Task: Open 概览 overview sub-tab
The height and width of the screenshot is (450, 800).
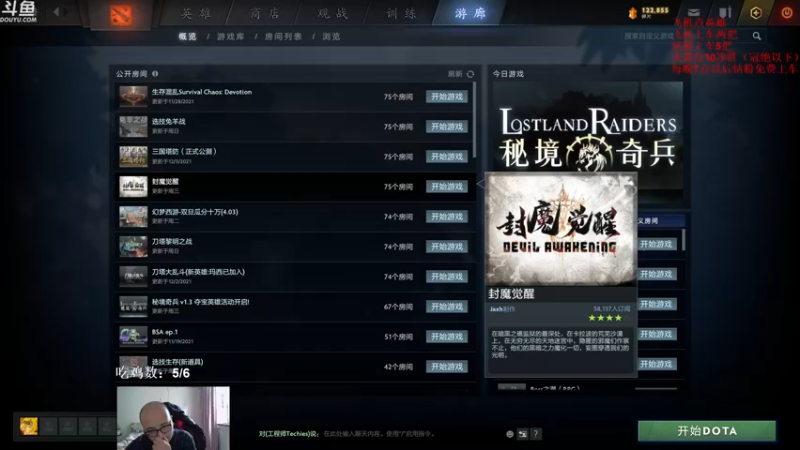Action: tap(187, 36)
